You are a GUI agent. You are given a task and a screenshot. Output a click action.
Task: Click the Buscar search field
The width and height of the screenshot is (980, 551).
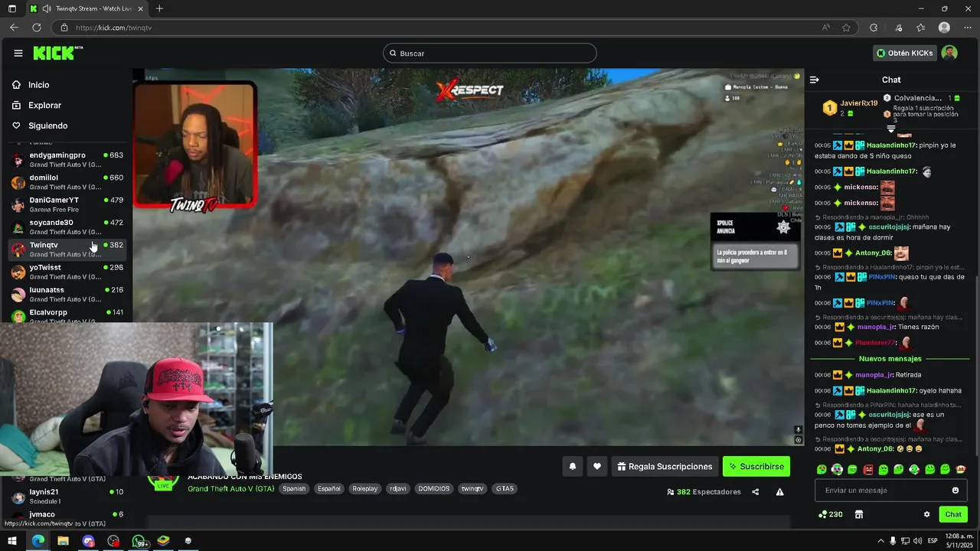pyautogui.click(x=490, y=53)
